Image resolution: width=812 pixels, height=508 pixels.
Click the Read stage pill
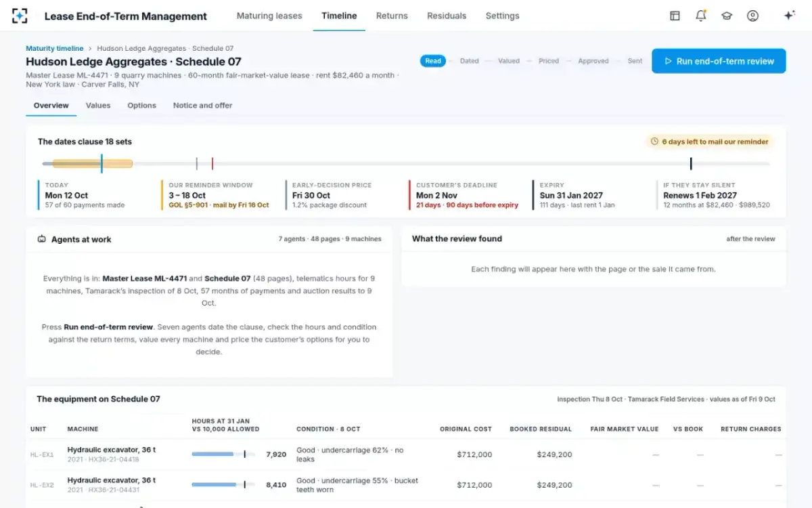coord(433,61)
